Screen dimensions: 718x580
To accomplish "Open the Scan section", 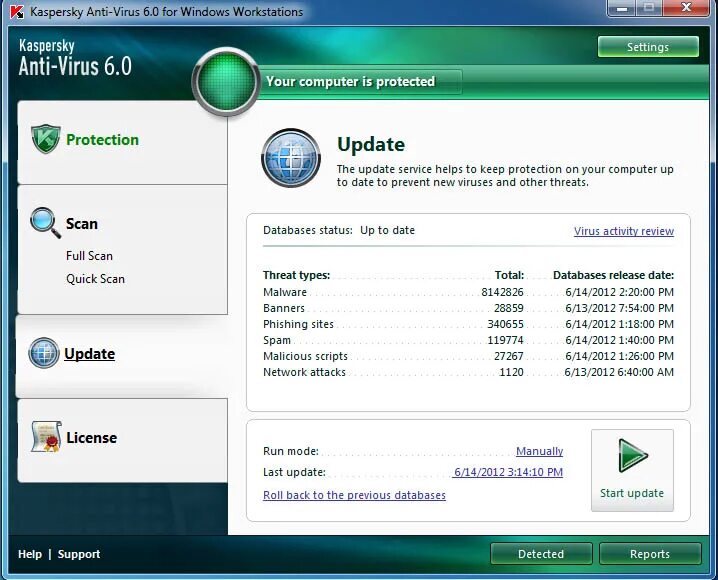I will pos(82,223).
